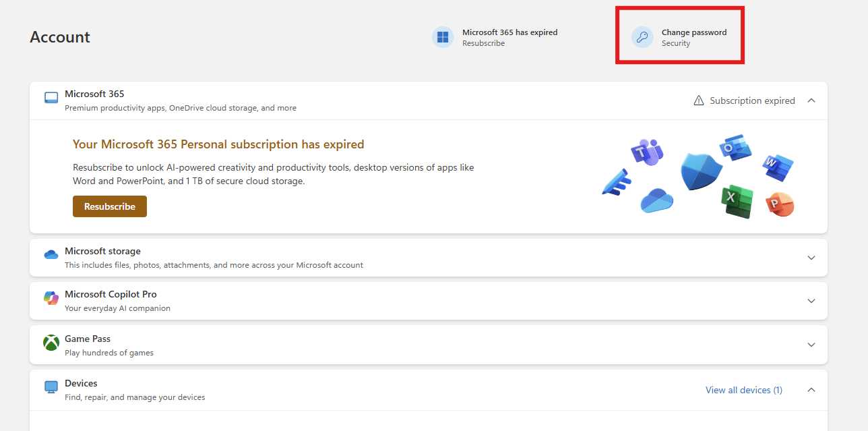Click the Microsoft Copilot Pro section title
Viewport: 868px width, 431px height.
(x=111, y=294)
